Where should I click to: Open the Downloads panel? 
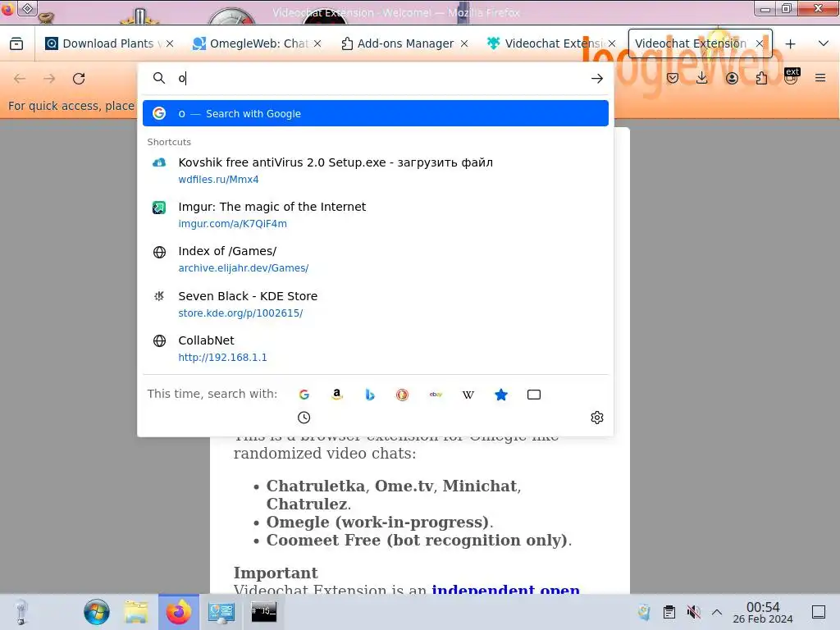(702, 78)
